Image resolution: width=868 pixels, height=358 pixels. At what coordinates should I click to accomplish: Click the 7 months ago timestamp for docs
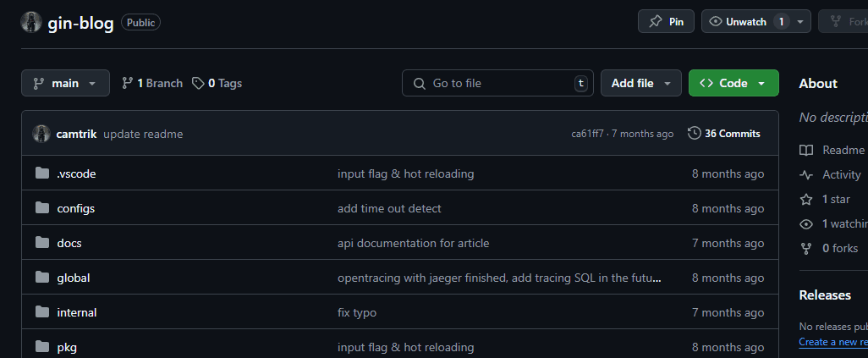[728, 243]
